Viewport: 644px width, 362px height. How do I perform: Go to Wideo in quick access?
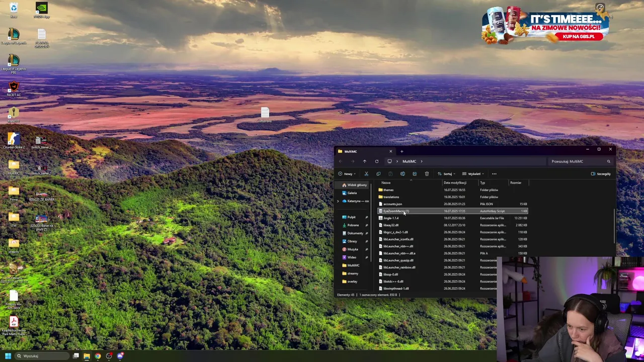351,257
